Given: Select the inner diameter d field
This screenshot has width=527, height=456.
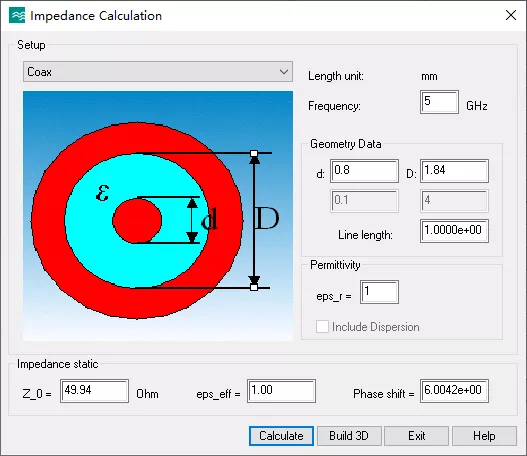Looking at the screenshot, I should pyautogui.click(x=364, y=171).
